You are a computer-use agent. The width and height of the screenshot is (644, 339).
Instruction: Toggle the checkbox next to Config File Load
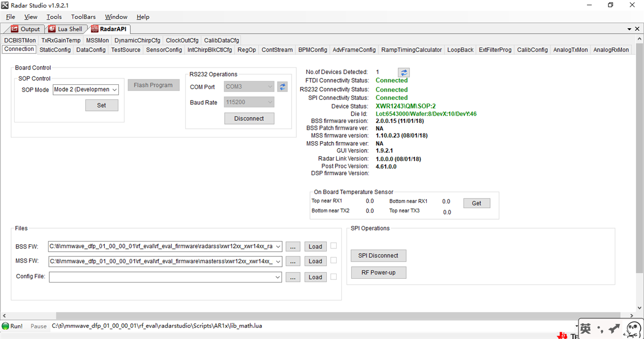point(334,276)
